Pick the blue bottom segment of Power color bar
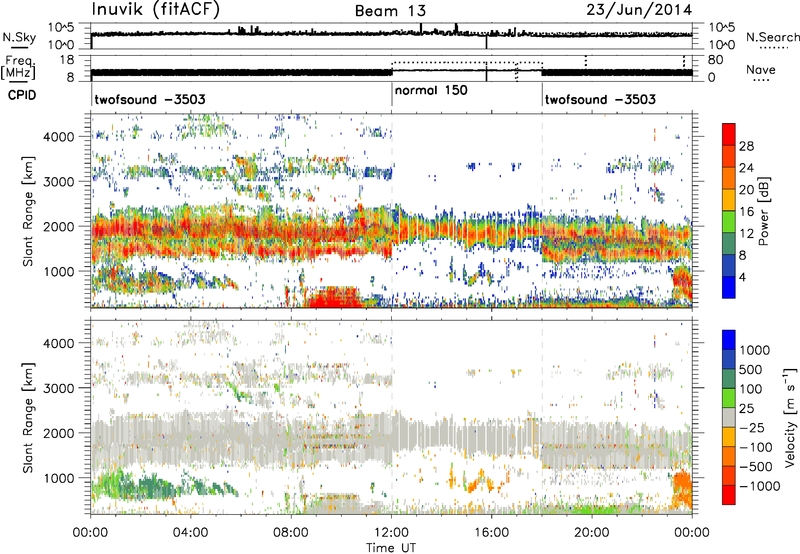 point(729,287)
